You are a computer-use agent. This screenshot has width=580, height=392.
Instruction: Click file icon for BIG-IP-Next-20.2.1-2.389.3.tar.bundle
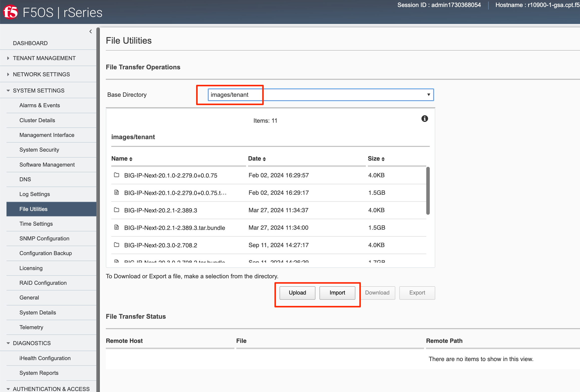117,227
